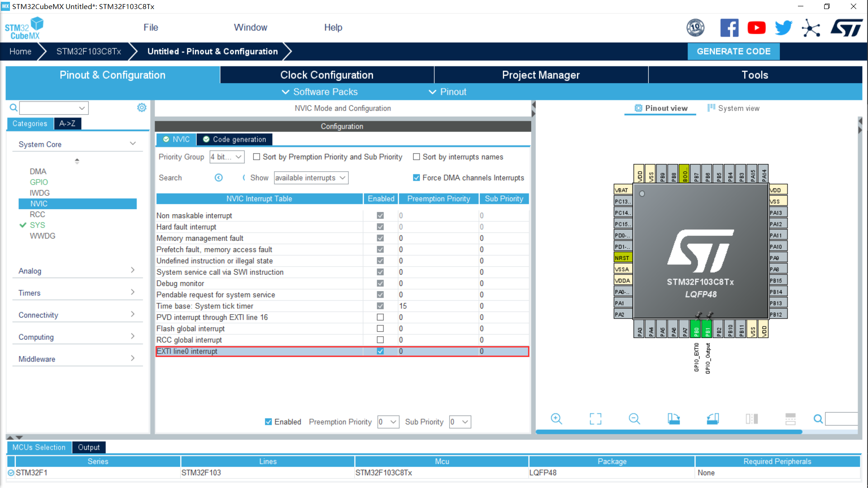Image resolution: width=868 pixels, height=488 pixels.
Task: Enable RCC global interrupt checkbox
Action: coord(380,340)
